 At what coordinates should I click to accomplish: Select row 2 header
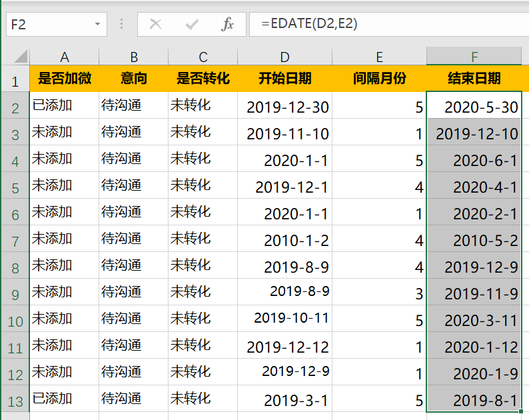[x=15, y=107]
